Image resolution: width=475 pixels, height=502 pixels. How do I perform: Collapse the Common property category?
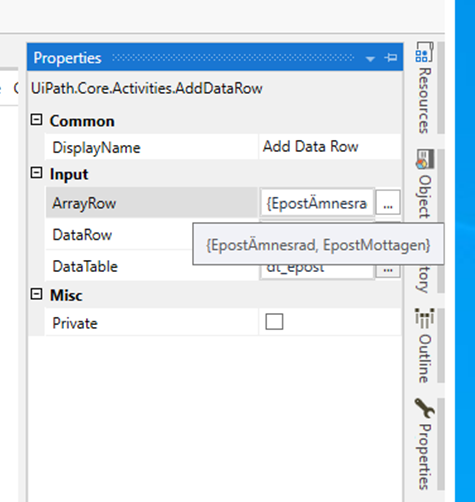coord(36,119)
